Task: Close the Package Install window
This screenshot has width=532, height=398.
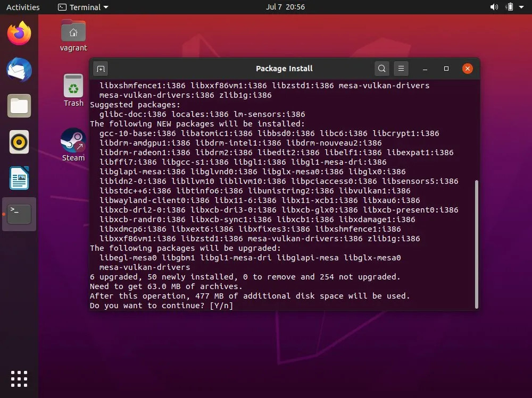Action: (x=468, y=69)
